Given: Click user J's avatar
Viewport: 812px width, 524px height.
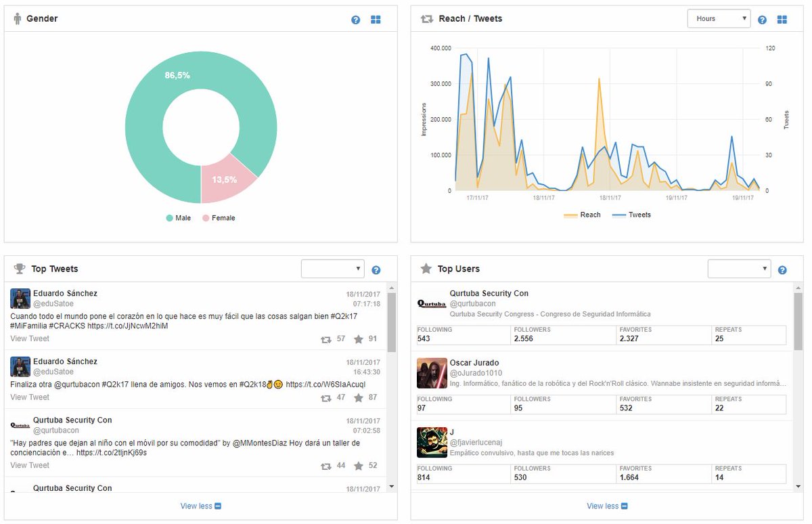Looking at the screenshot, I should [x=432, y=443].
